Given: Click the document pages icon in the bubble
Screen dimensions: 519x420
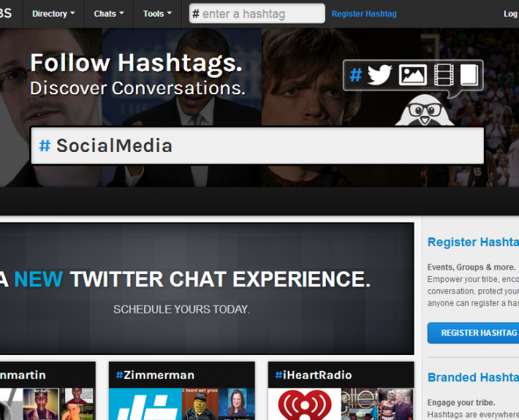Looking at the screenshot, I should [x=469, y=75].
